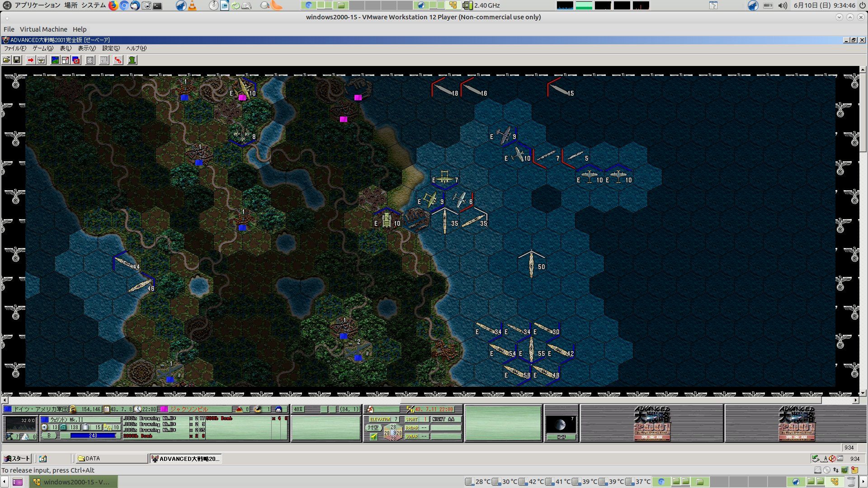Viewport: 868px width, 488px height.
Task: Open the ゲーム(G) menu
Action: tap(42, 48)
